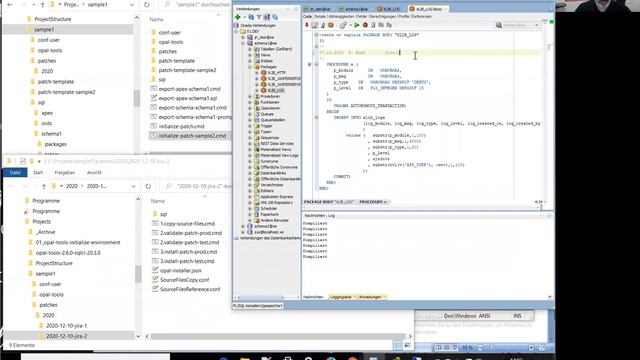640x360 pixels.
Task: Select 2020-12-10-jira-1 folder in lower tree
Action: pyautogui.click(x=66, y=326)
